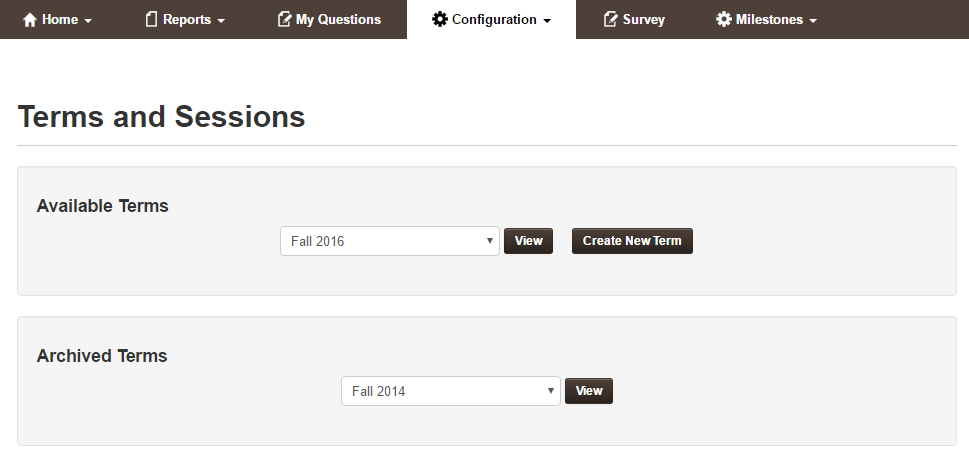Open the Survey menu label
969x462 pixels.
coord(643,19)
